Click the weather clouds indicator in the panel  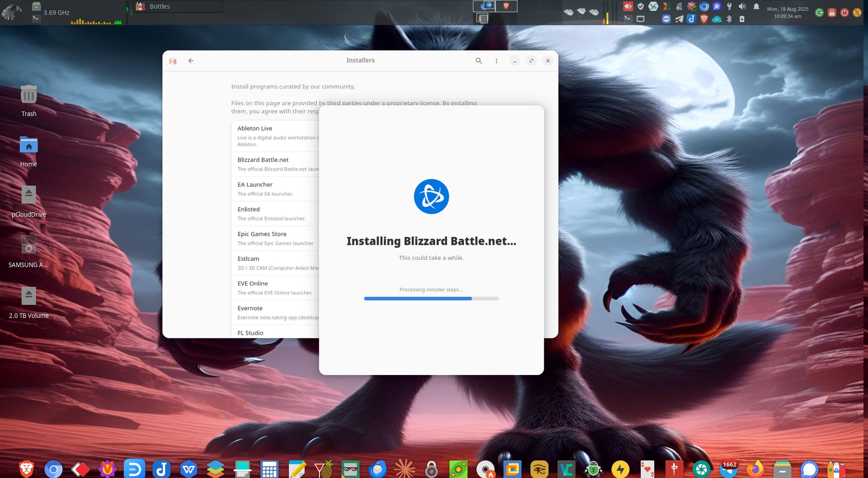tap(581, 12)
